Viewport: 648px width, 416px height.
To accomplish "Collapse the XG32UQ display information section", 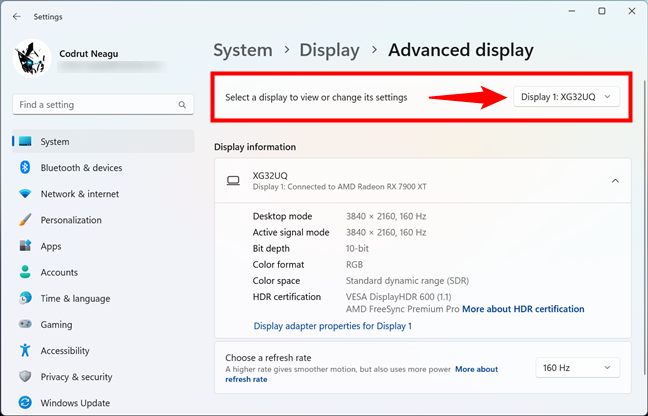I will click(x=615, y=181).
